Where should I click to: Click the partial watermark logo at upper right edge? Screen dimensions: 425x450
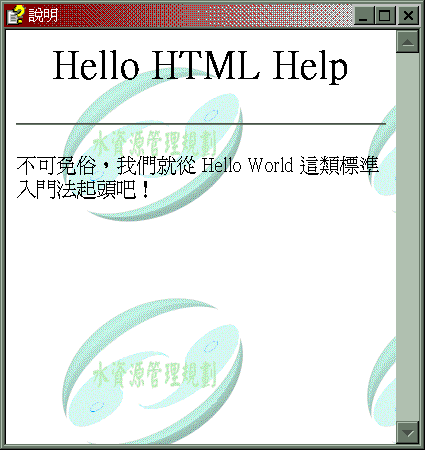coord(382,157)
